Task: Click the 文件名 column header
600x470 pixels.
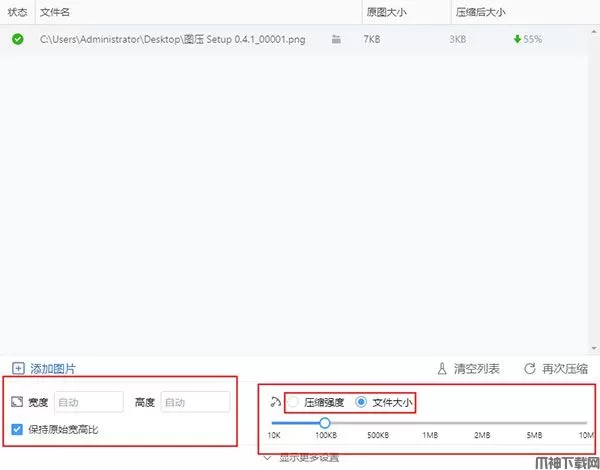Action: (55, 12)
